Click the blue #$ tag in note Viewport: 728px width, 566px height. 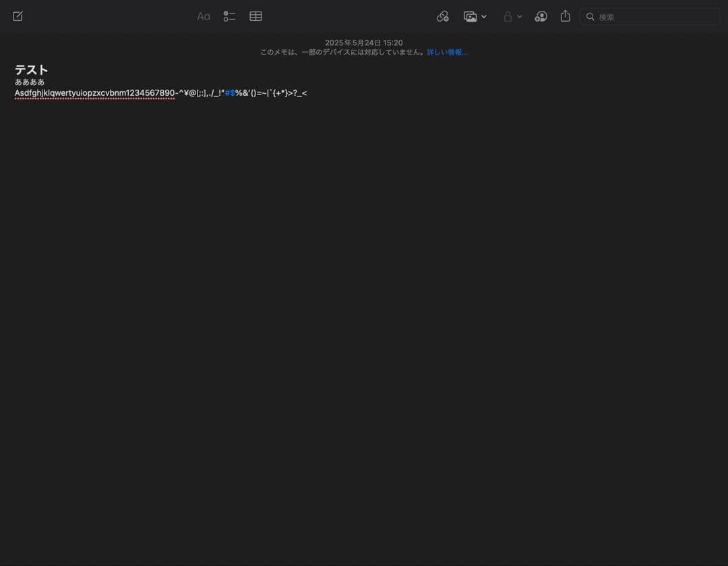click(230, 93)
